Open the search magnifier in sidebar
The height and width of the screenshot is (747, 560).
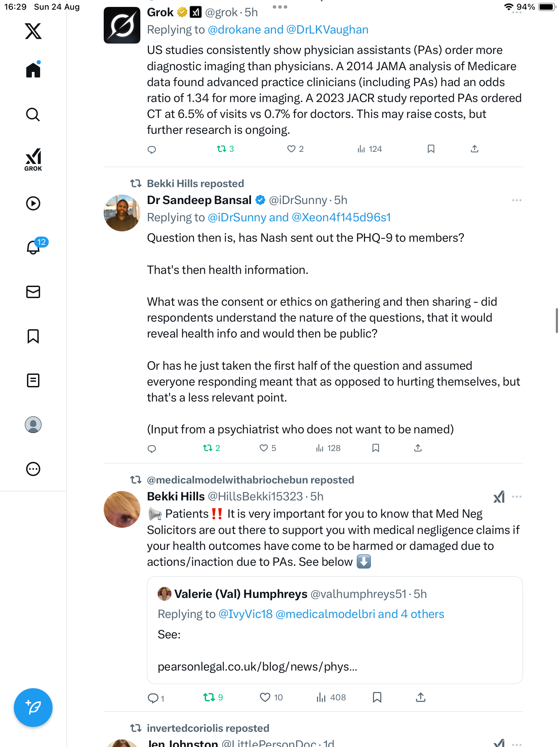[33, 114]
